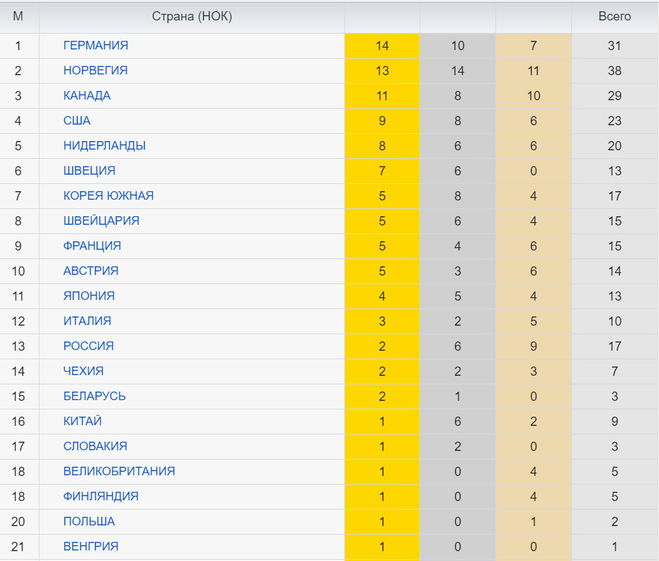Click the Страна (НОК) column header
The image size is (659, 561).
click(x=192, y=17)
